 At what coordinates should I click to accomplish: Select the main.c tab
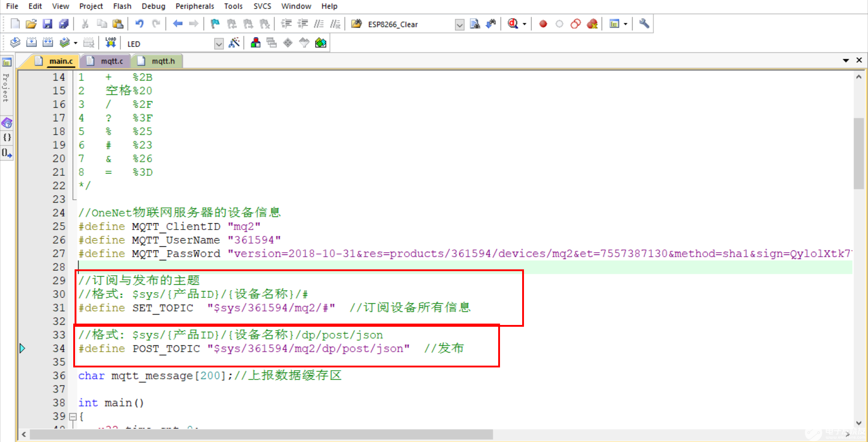click(56, 61)
